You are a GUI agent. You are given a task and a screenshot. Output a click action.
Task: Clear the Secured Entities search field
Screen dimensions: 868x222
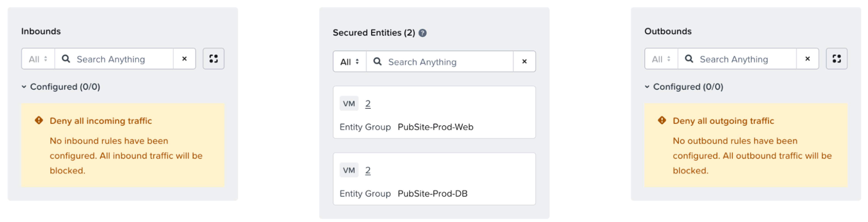(524, 61)
